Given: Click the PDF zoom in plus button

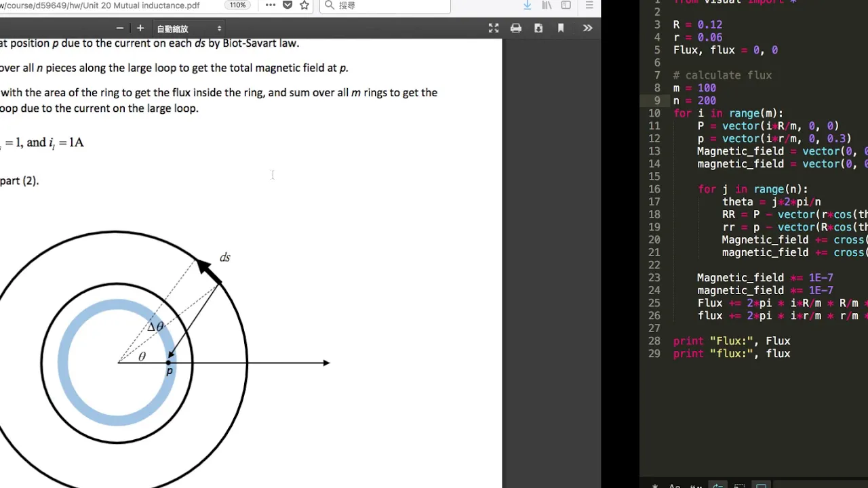Looking at the screenshot, I should coord(140,28).
